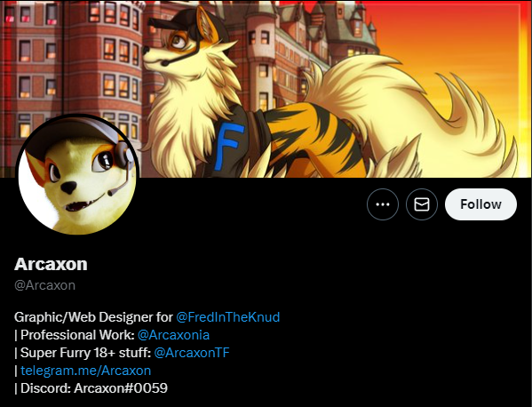The width and height of the screenshot is (532, 407).
Task: Open the telegram.me/Arcaxon link
Action: coord(85,370)
